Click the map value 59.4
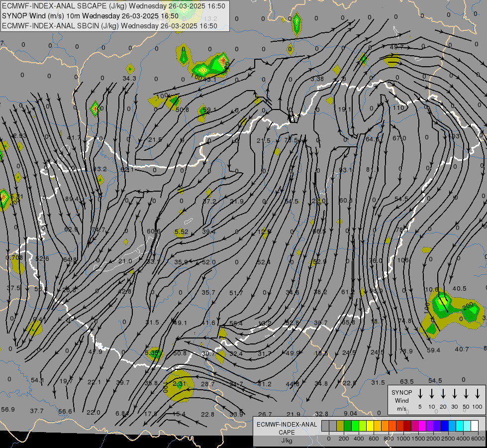The height and width of the screenshot is (448, 487). [x=433, y=350]
